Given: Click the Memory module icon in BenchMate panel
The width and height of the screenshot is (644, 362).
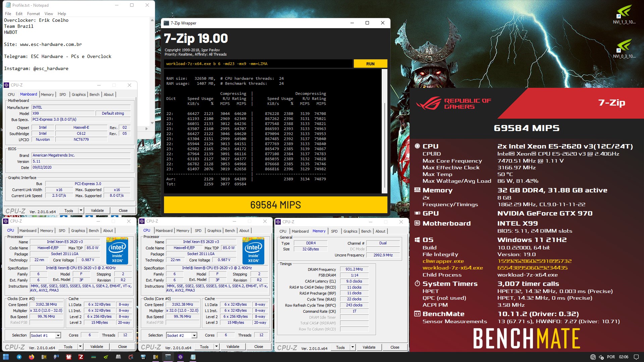Looking at the screenshot, I should coord(417,190).
